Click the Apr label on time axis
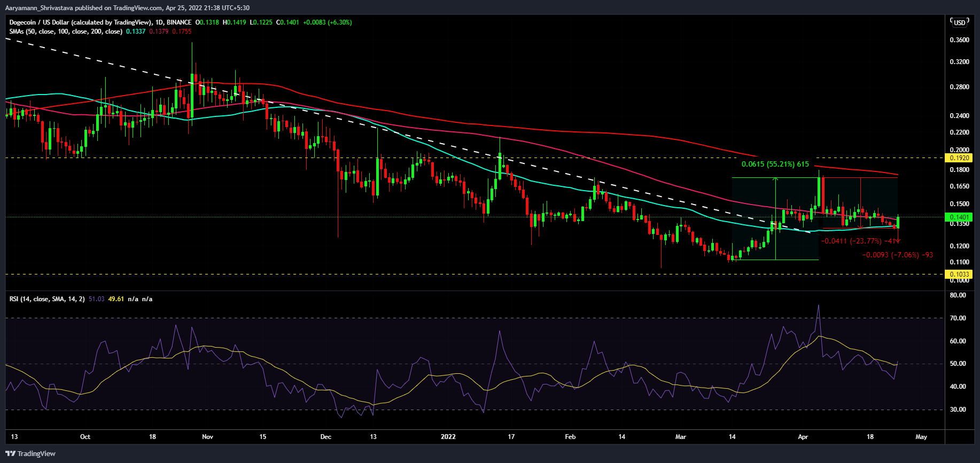This screenshot has width=980, height=463. pyautogui.click(x=803, y=437)
